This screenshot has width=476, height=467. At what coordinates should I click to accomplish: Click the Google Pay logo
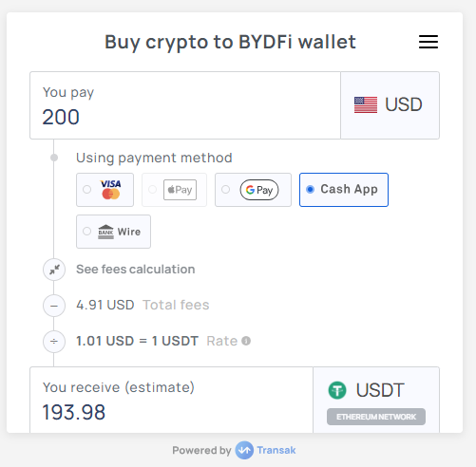pyautogui.click(x=259, y=190)
